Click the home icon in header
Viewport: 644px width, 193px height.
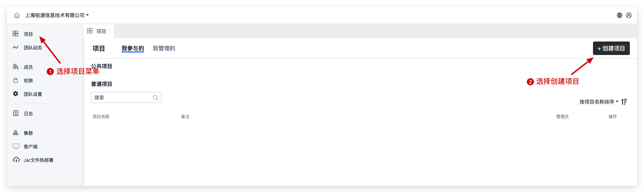click(x=17, y=15)
